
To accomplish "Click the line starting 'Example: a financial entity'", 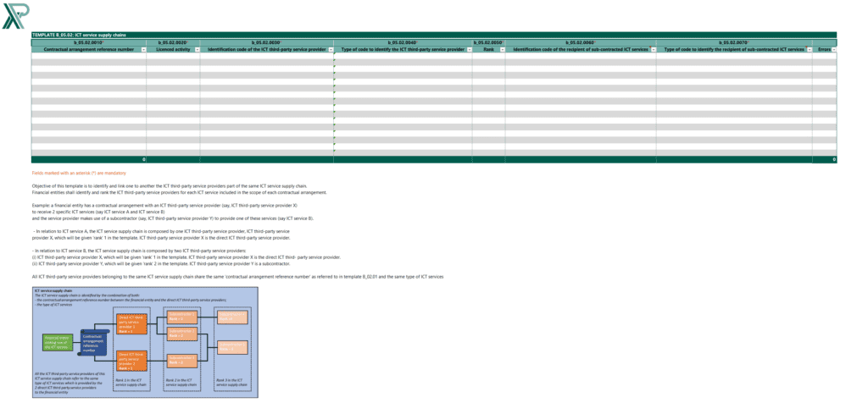I will point(165,205).
